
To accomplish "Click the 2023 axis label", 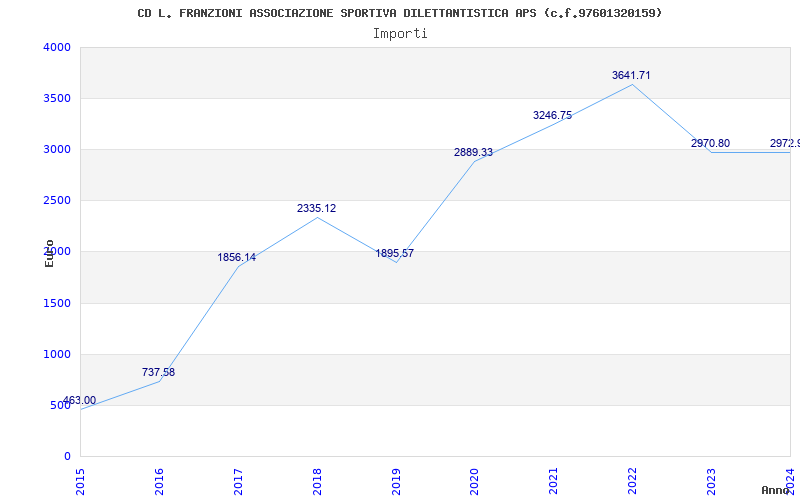I will click(711, 481).
